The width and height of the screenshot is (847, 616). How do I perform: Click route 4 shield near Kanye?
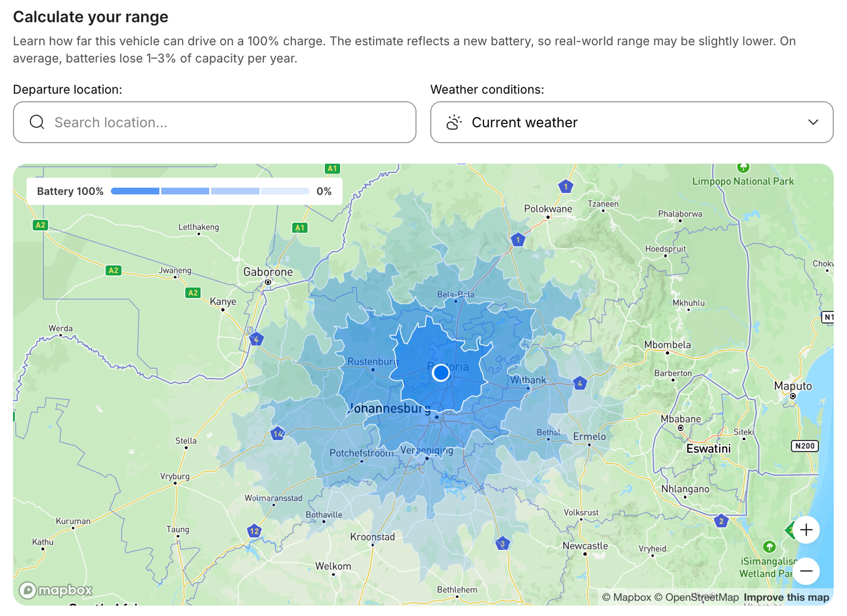click(x=256, y=339)
